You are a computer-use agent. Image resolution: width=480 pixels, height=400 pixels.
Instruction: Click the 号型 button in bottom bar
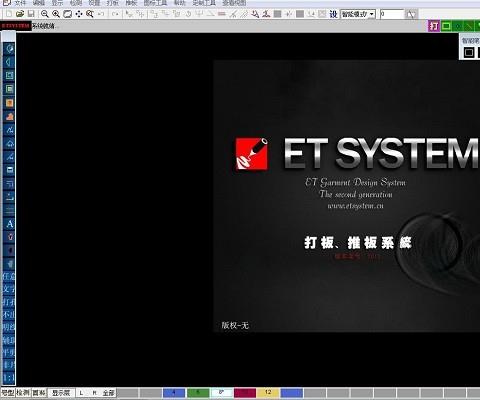tap(8, 393)
